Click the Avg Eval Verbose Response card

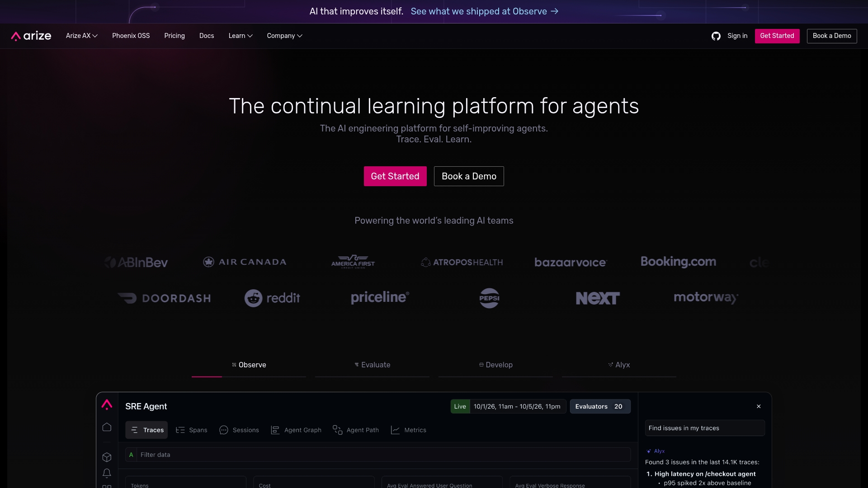(570, 482)
